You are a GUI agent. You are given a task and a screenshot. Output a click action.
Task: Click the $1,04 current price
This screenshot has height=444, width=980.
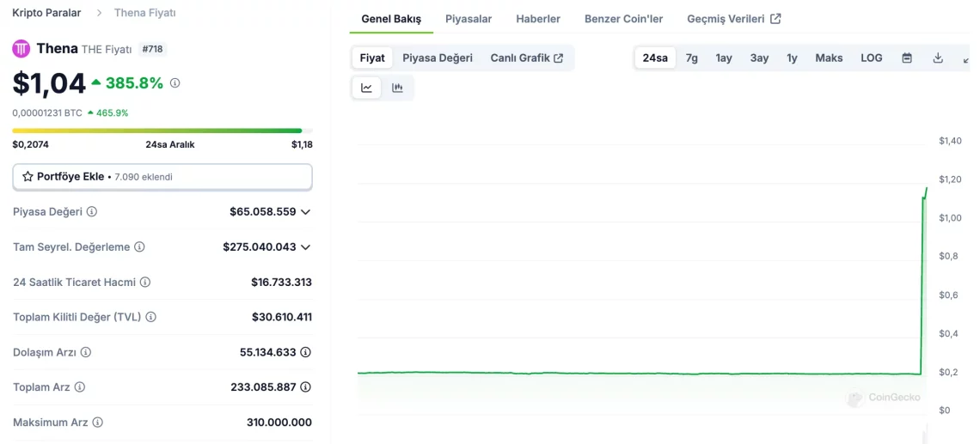coord(49,83)
